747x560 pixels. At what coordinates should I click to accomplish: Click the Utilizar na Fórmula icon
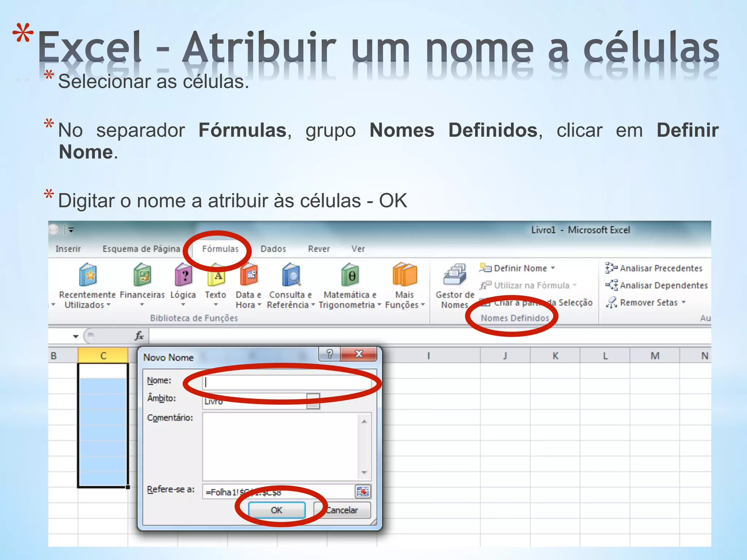(x=485, y=285)
